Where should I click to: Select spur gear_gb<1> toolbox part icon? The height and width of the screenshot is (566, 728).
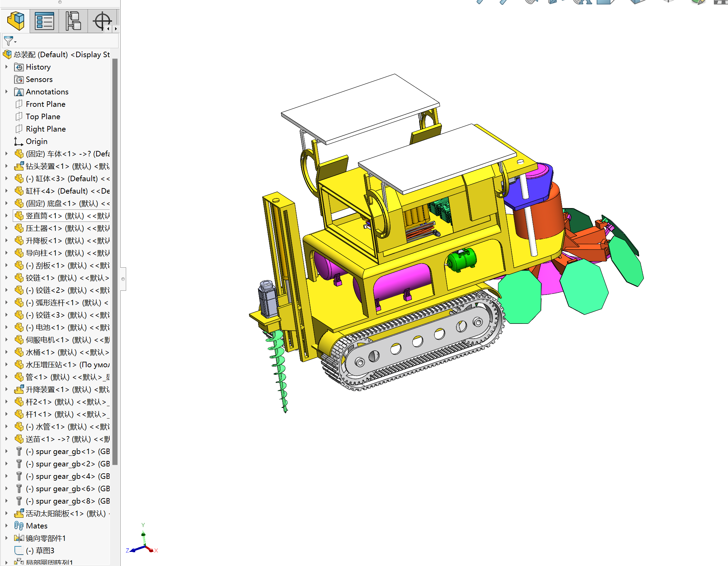tap(19, 452)
